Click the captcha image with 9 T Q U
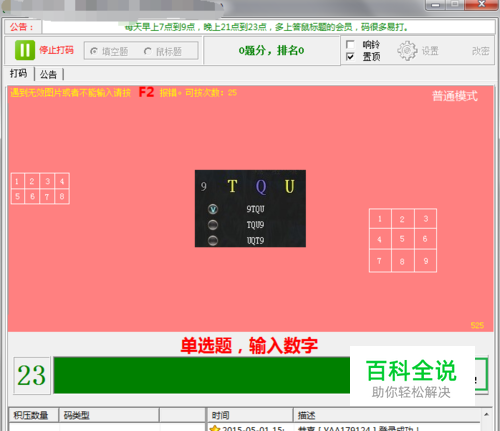 point(250,208)
